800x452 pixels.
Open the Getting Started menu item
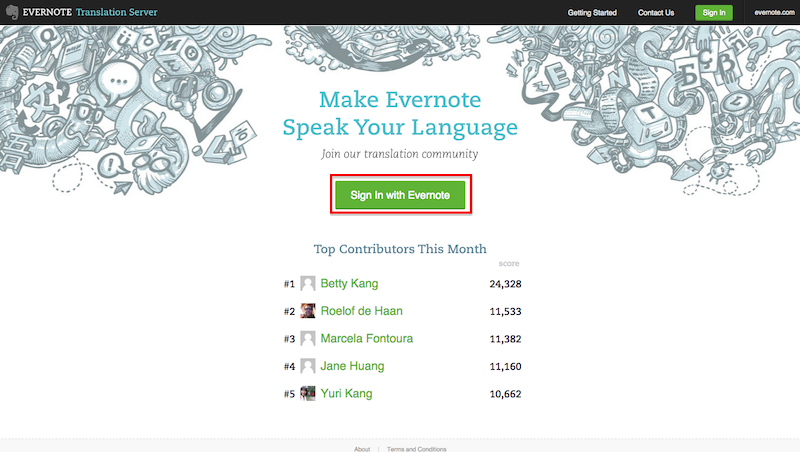point(594,13)
